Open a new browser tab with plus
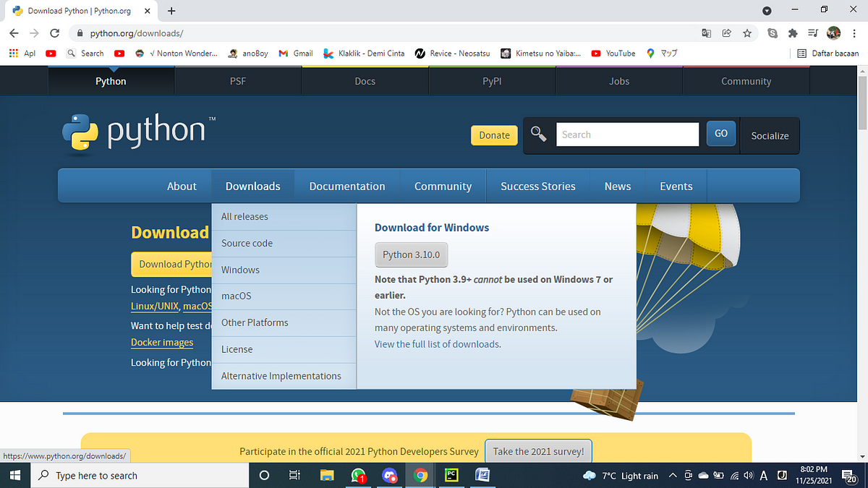The height and width of the screenshot is (488, 868). click(x=171, y=11)
